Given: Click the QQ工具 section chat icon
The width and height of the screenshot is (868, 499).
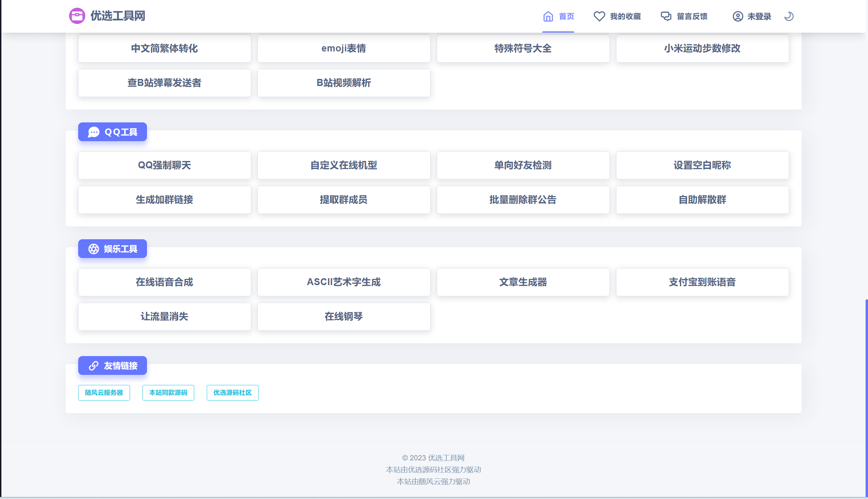Looking at the screenshot, I should tap(93, 132).
